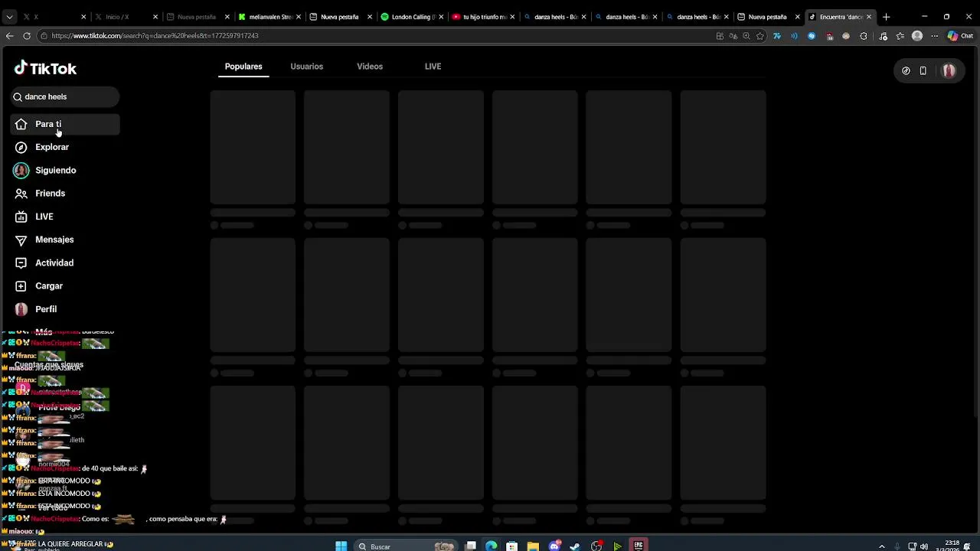
Task: Select the Populares results tab
Action: click(x=243, y=67)
